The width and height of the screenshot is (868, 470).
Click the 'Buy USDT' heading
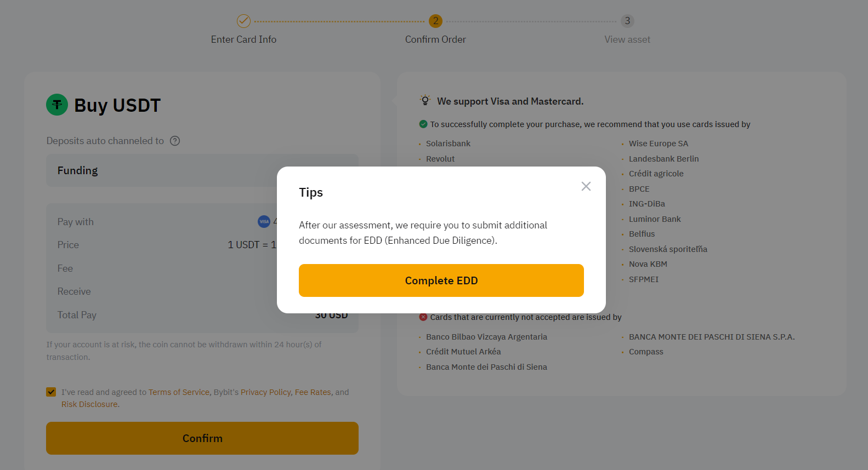(x=117, y=105)
